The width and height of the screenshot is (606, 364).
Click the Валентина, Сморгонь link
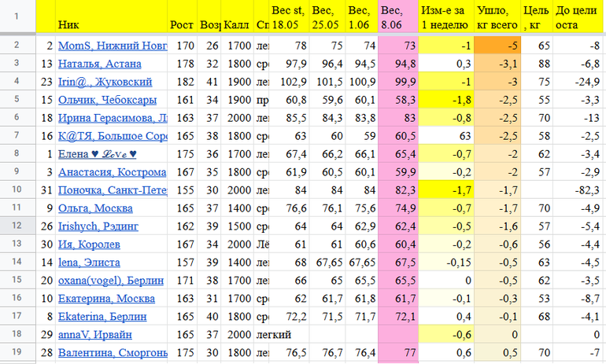112,353
